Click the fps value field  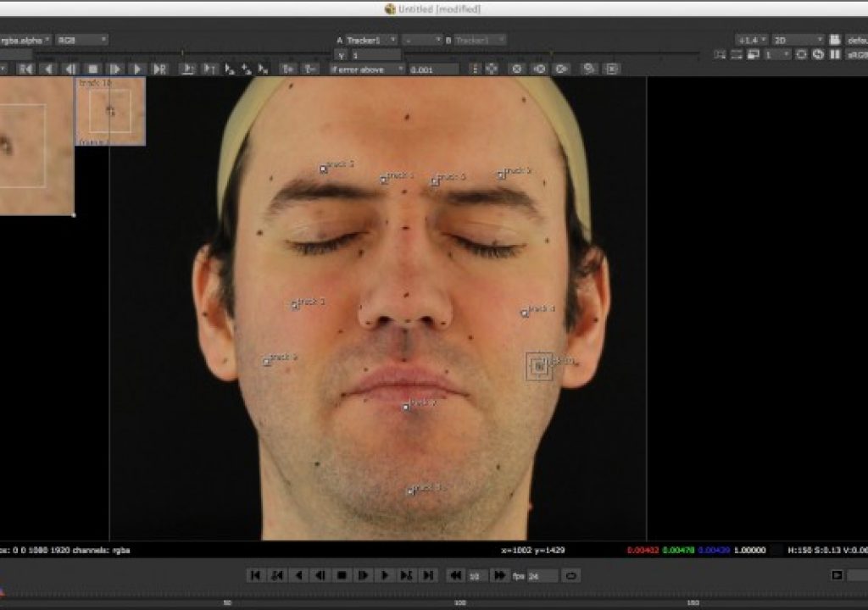point(542,576)
